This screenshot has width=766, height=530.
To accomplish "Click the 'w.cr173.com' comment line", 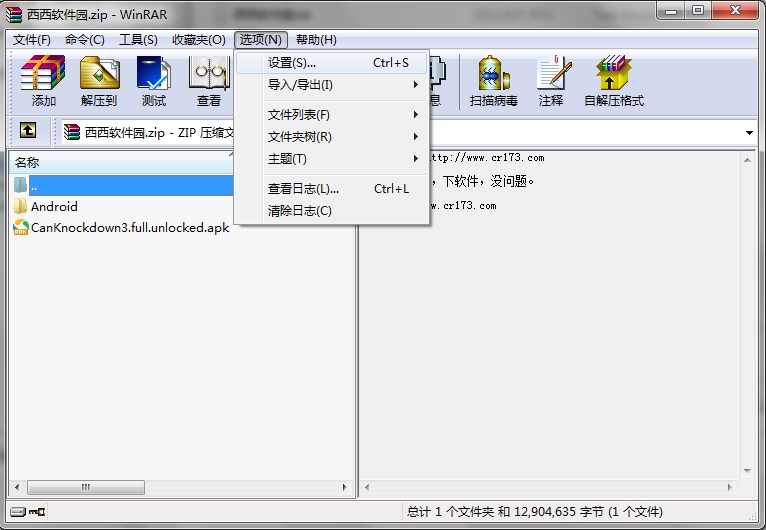I will pos(463,205).
